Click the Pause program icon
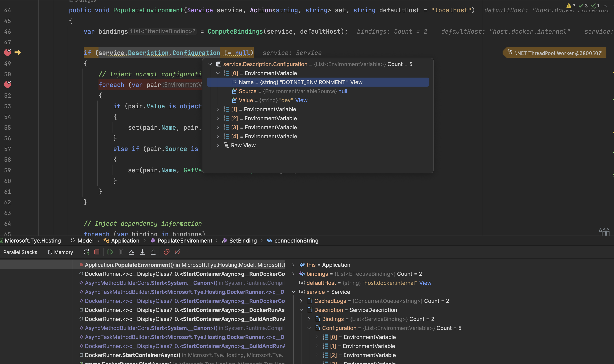This screenshot has height=364, width=614. (121, 252)
